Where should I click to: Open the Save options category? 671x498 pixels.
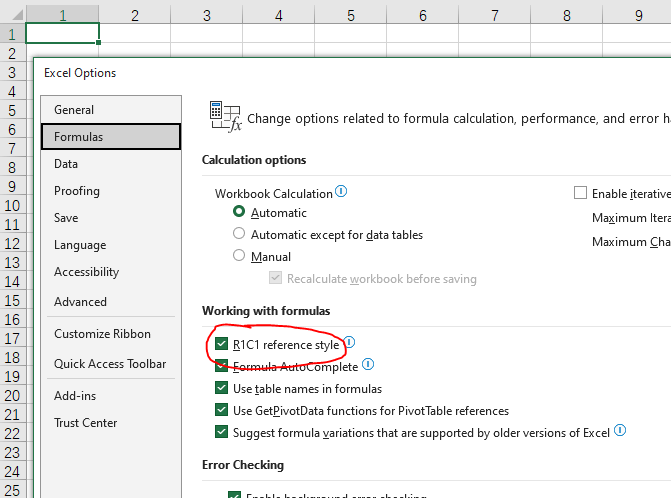[111, 218]
